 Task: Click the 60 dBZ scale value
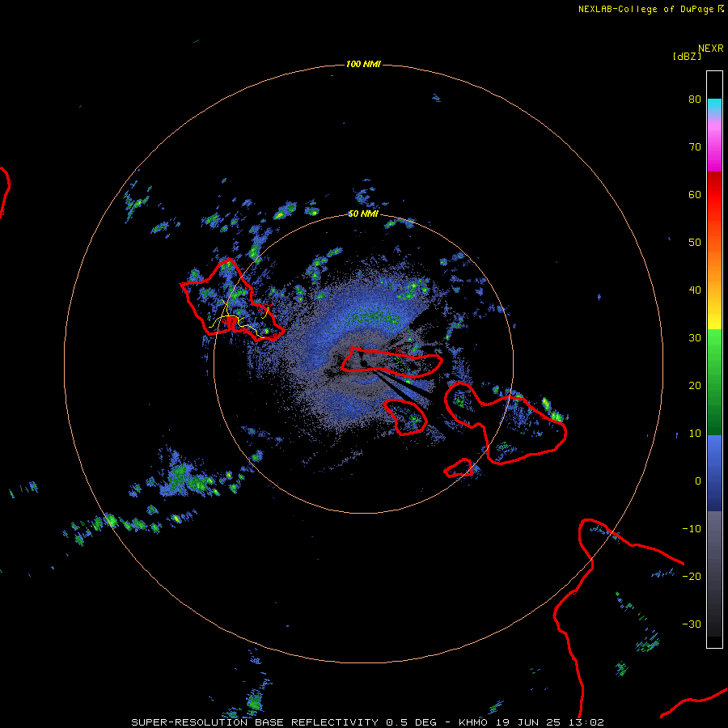[695, 194]
